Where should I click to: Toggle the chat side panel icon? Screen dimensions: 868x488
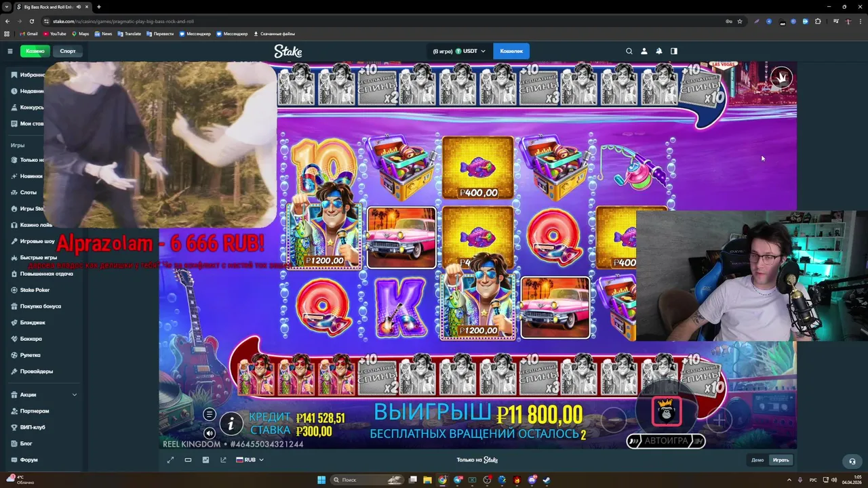click(674, 51)
